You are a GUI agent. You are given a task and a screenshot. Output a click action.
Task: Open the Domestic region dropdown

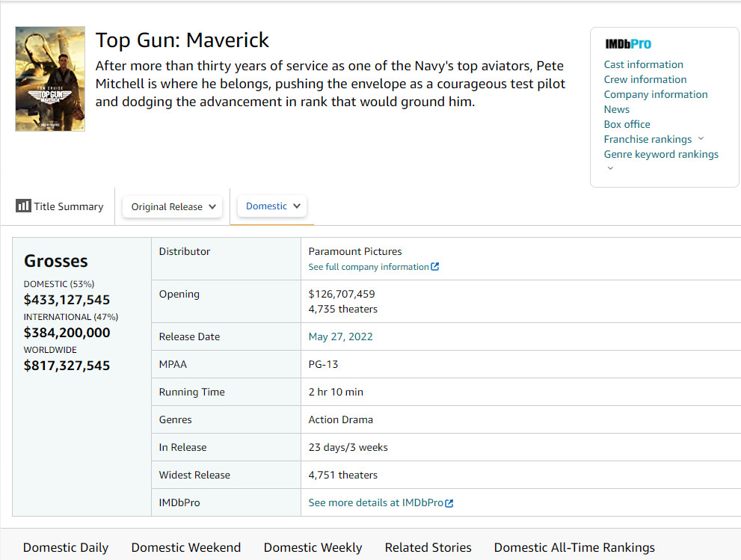272,206
